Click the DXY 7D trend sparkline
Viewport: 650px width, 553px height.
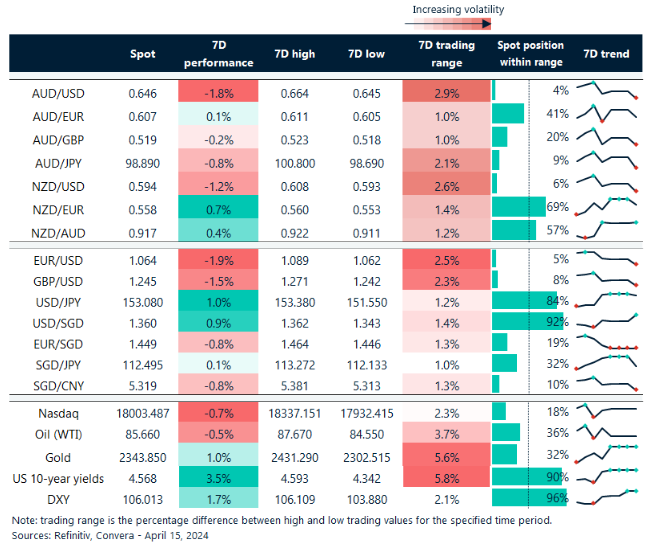[608, 497]
